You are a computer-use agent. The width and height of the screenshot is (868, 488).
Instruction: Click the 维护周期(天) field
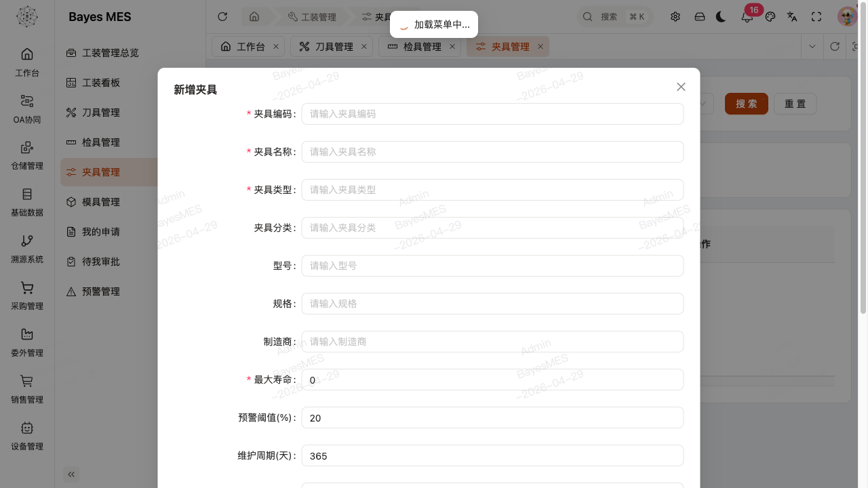[x=492, y=455]
